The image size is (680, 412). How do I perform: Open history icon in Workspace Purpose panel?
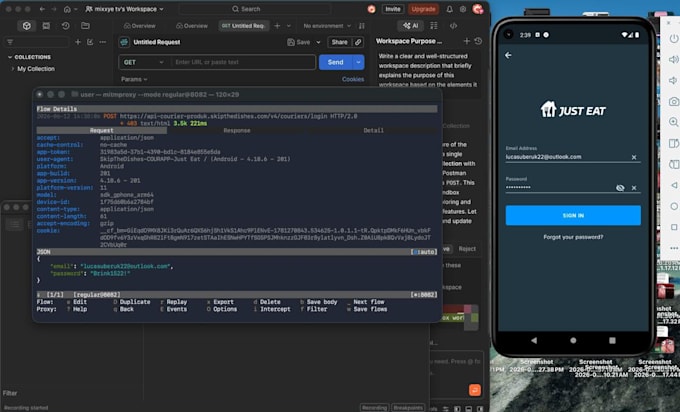478,41
